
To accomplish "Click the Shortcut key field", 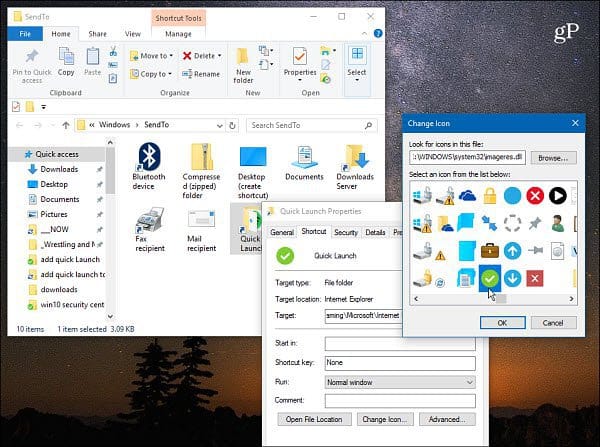I will pos(400,362).
